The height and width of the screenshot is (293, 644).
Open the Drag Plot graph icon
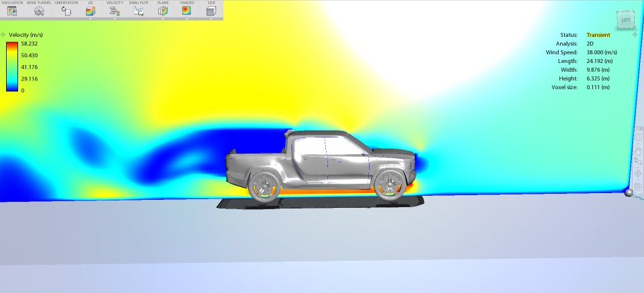139,11
